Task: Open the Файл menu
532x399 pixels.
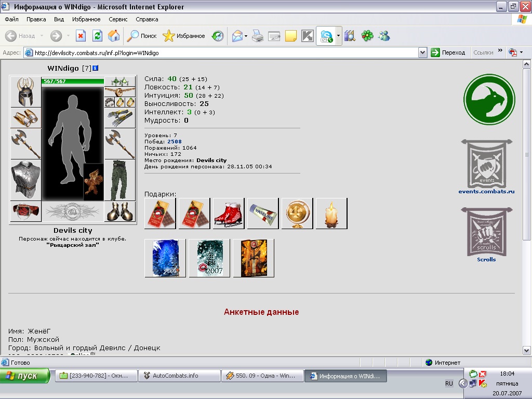Action: [11, 19]
